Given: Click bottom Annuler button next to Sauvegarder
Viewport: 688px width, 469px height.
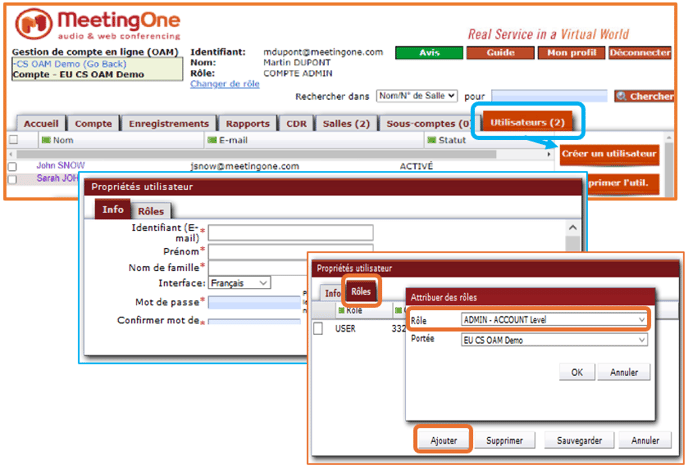Looking at the screenshot, I should (645, 440).
